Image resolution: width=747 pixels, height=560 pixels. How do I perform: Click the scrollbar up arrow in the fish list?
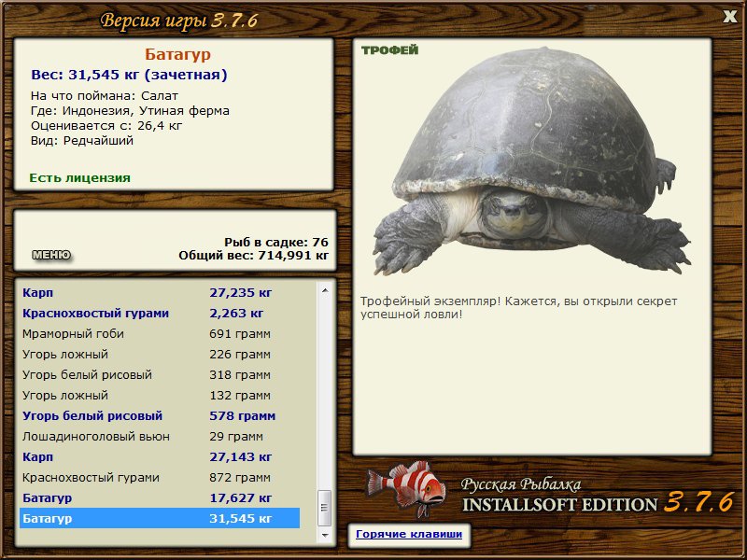[325, 290]
